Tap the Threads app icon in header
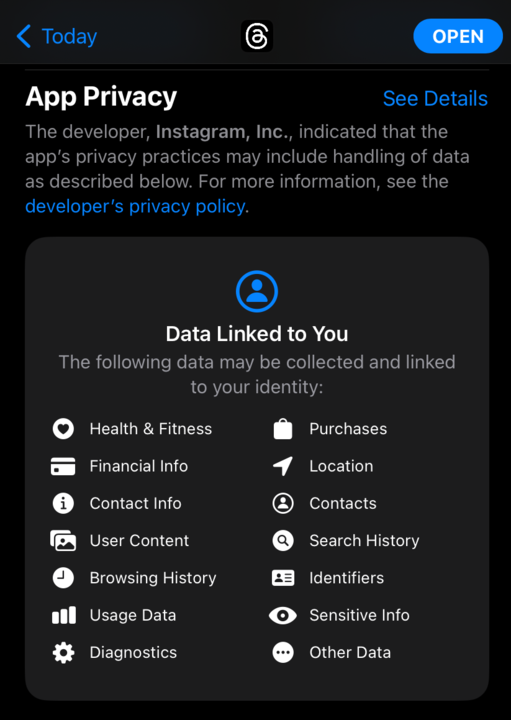The height and width of the screenshot is (720, 511). pyautogui.click(x=257, y=36)
